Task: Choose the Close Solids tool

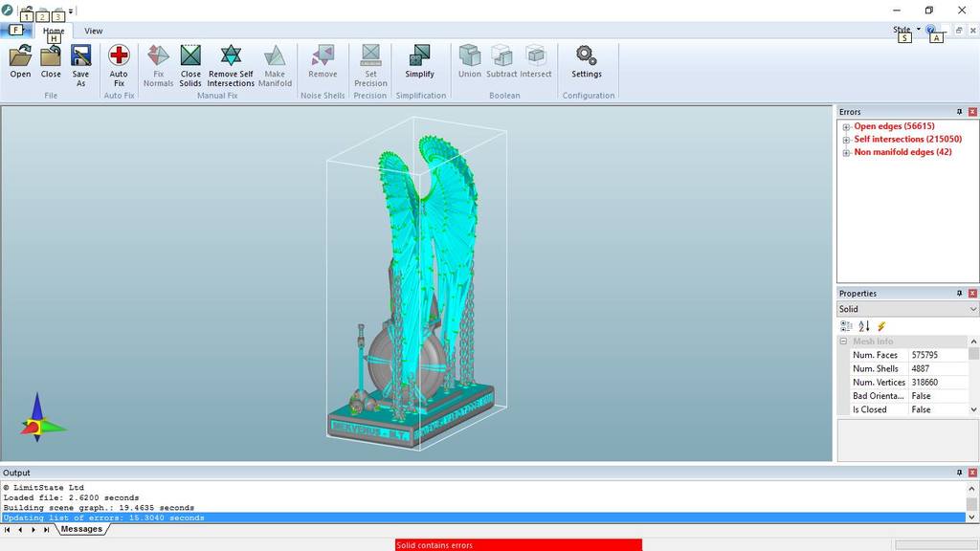Action: coord(190,66)
